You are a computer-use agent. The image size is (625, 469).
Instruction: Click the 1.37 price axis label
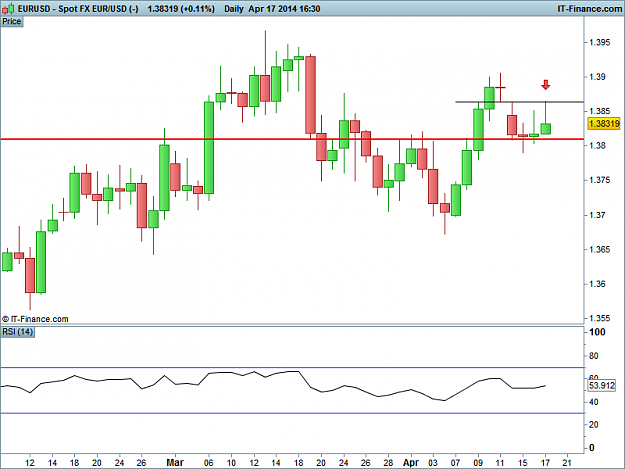[x=597, y=215]
